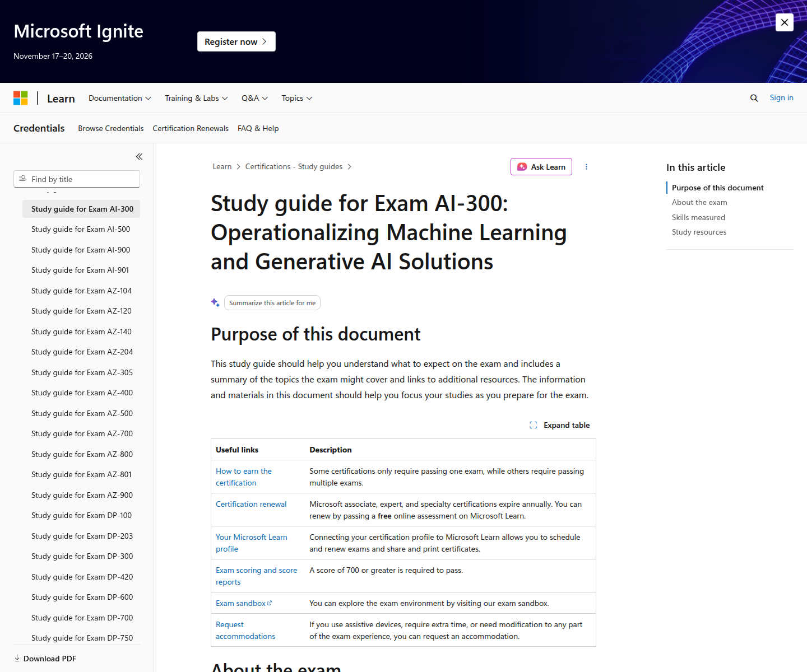
Task: Open Certification Renewals menu item
Action: coord(191,128)
